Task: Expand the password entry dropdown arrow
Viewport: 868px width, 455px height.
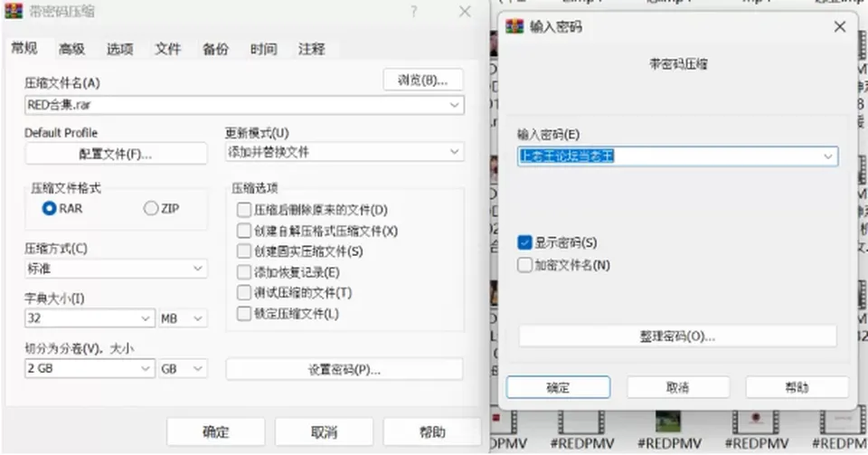Action: [828, 156]
